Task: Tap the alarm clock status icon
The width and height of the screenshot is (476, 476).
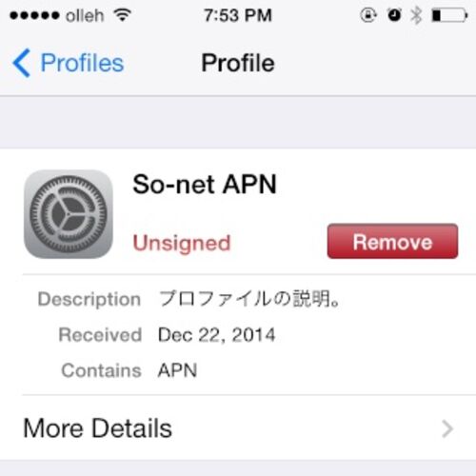Action: pyautogui.click(x=394, y=15)
